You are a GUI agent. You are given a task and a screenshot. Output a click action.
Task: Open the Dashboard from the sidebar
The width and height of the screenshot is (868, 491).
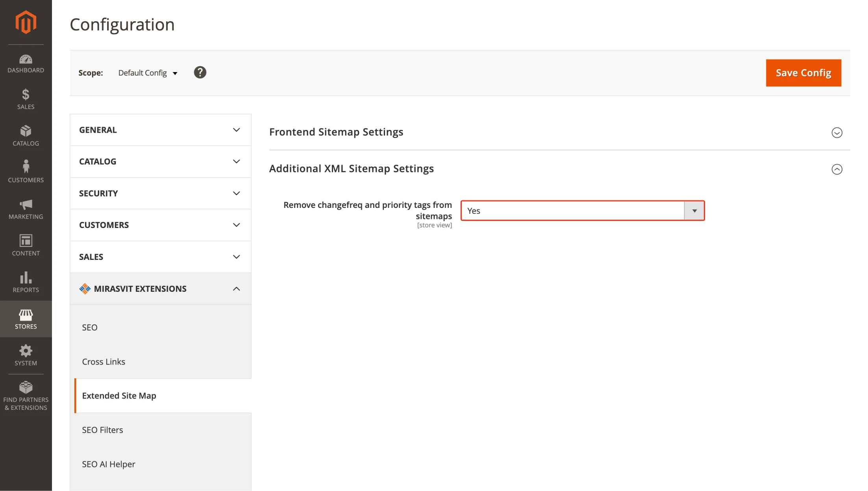26,63
